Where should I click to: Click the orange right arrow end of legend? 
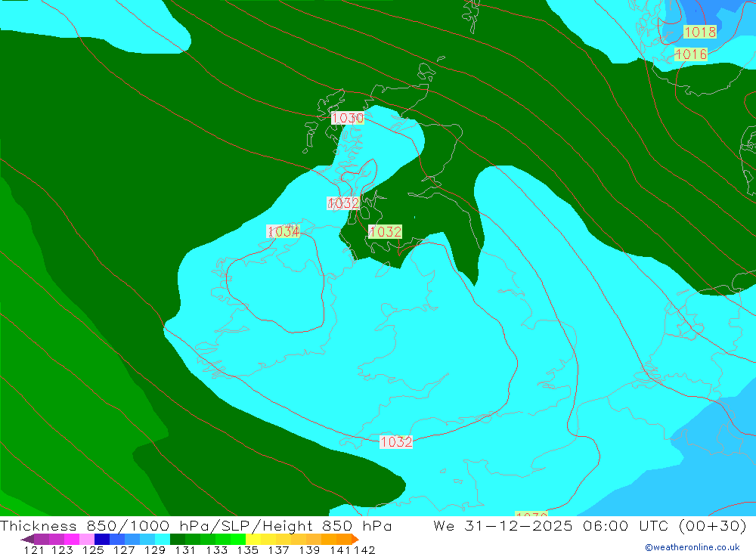tap(355, 539)
